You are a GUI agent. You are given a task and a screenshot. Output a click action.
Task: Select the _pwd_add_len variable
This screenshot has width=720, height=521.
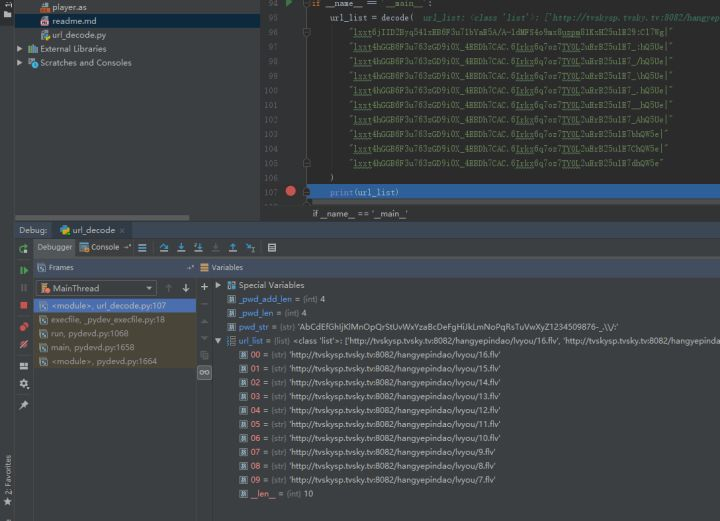[x=276, y=299]
